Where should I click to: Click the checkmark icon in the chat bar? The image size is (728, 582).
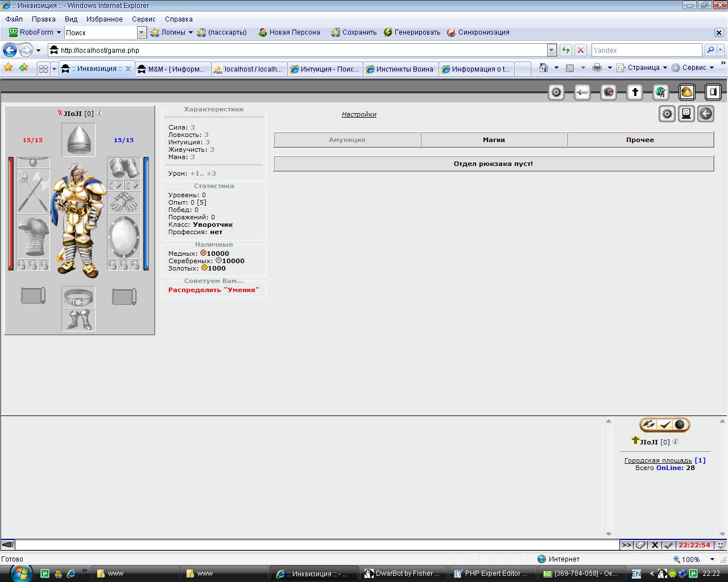coord(668,544)
